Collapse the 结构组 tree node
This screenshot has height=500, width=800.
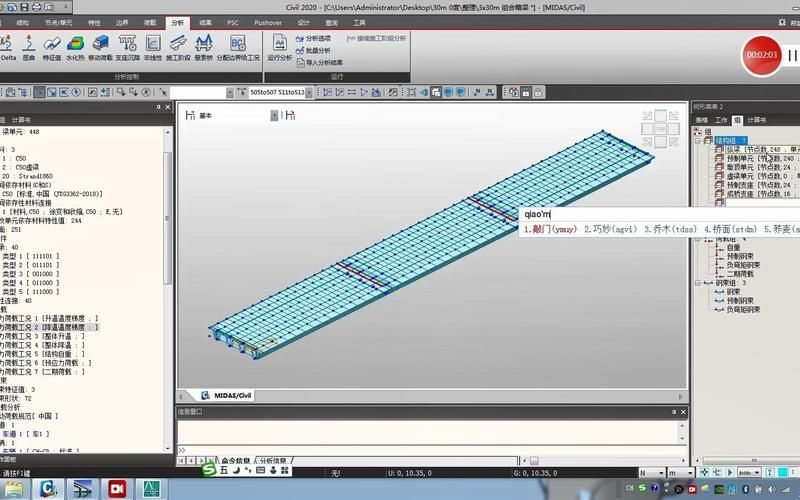(699, 140)
